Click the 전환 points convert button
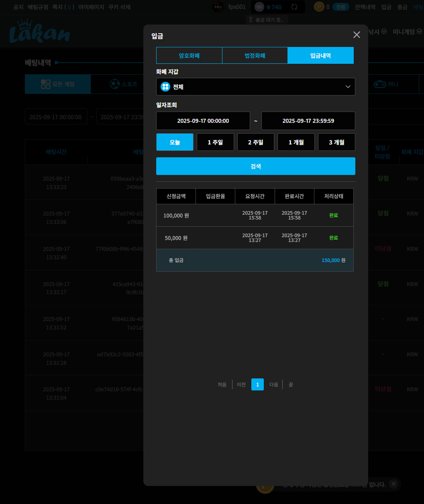Screen dimensions: 424x504 [x=341, y=7]
